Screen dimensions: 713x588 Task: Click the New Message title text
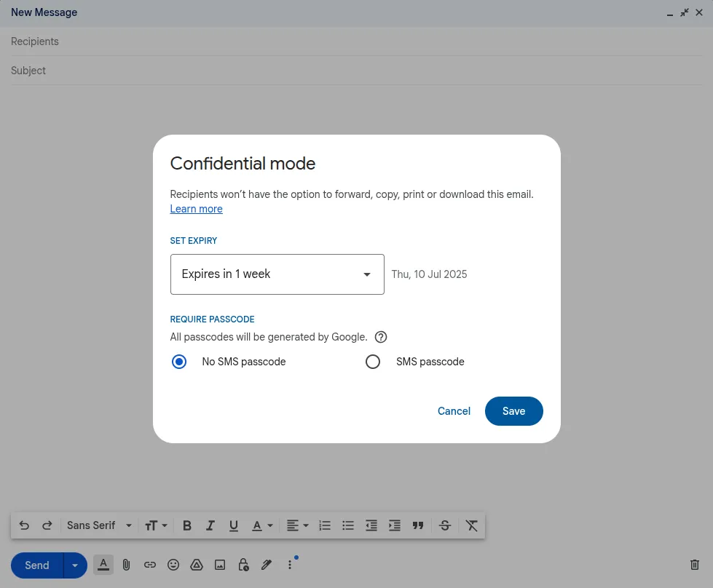tap(44, 12)
